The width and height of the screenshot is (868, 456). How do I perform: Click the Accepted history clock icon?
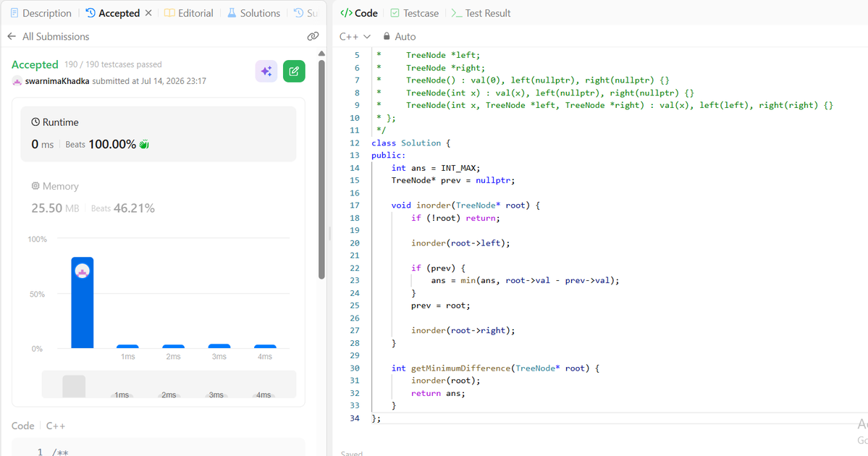tap(90, 13)
